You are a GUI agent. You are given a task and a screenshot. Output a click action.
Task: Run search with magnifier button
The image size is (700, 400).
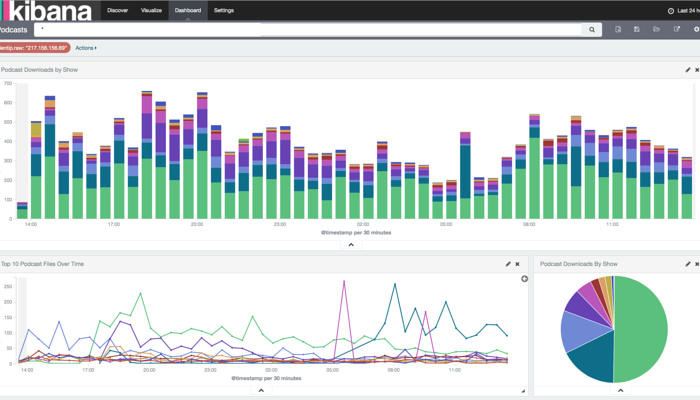[592, 29]
